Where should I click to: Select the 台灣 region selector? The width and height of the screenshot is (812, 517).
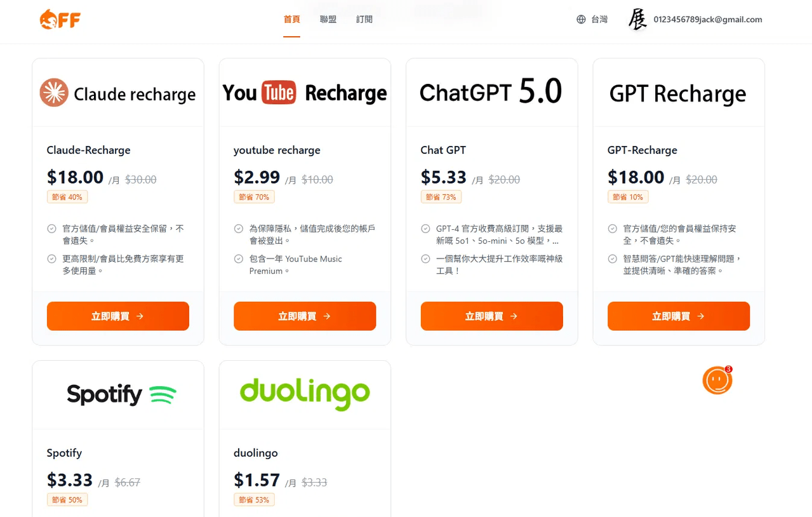(x=592, y=20)
